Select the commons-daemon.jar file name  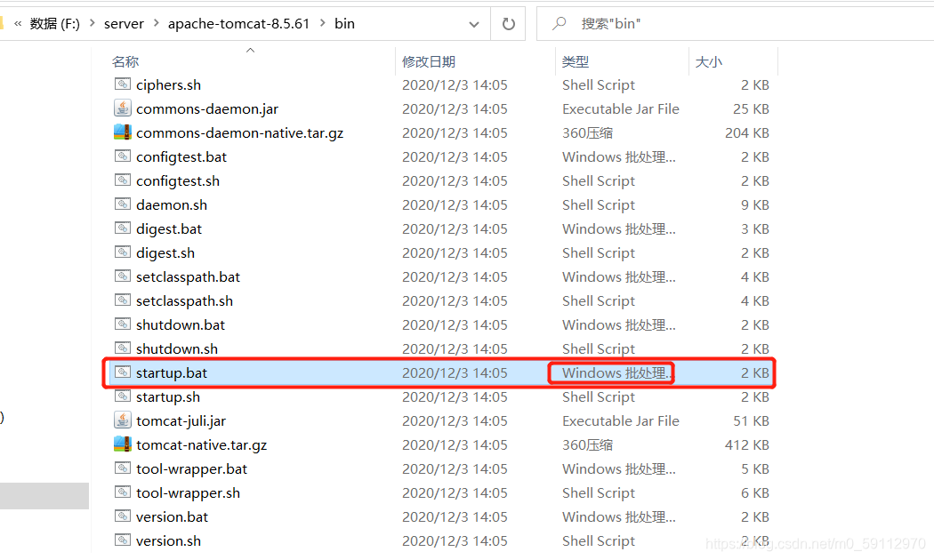[x=207, y=109]
